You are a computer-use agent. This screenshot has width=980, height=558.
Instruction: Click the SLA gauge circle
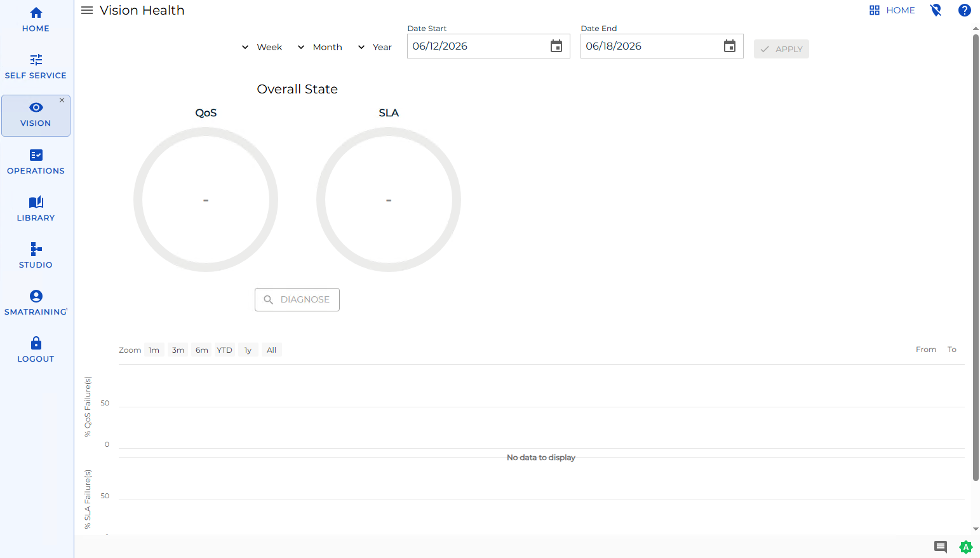(389, 200)
